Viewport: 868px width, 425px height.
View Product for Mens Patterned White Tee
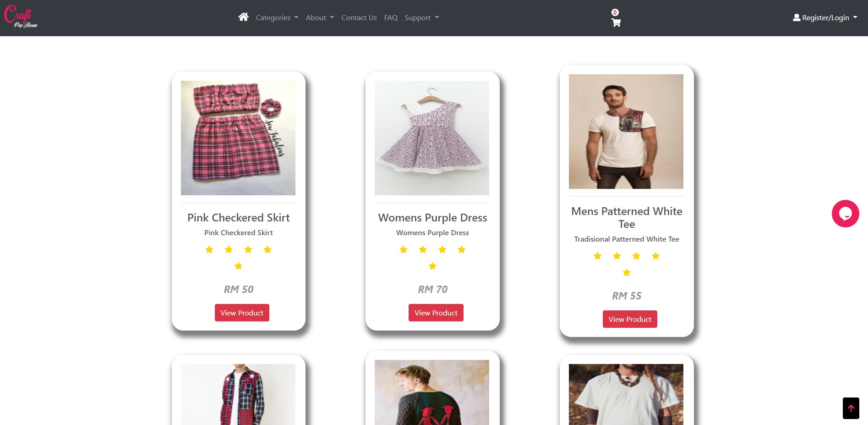630,319
